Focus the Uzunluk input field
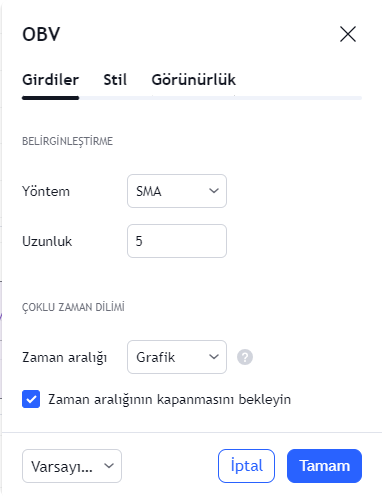This screenshot has height=498, width=382. click(177, 241)
